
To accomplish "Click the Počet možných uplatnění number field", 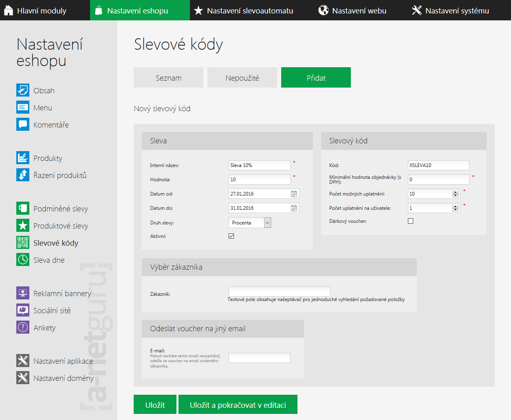I will 434,194.
